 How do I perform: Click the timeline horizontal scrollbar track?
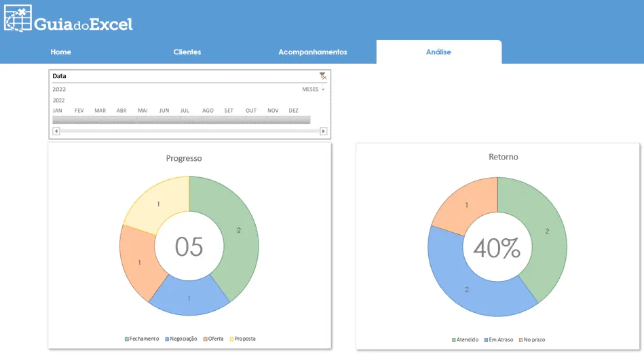[190, 131]
